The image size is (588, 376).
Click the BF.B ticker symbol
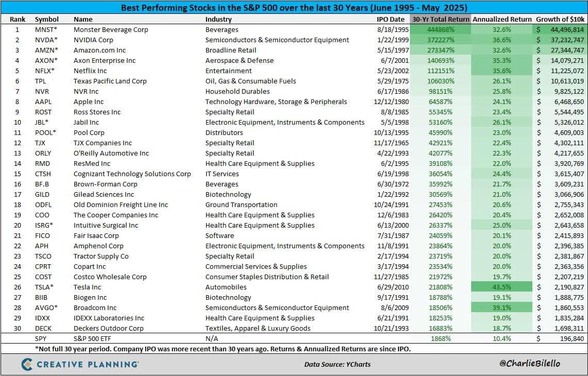point(43,184)
